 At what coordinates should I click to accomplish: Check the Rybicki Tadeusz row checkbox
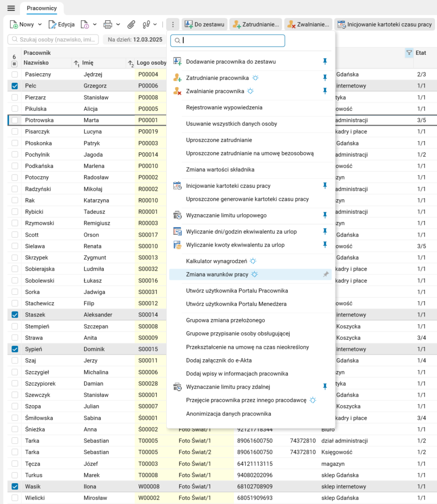(x=15, y=212)
